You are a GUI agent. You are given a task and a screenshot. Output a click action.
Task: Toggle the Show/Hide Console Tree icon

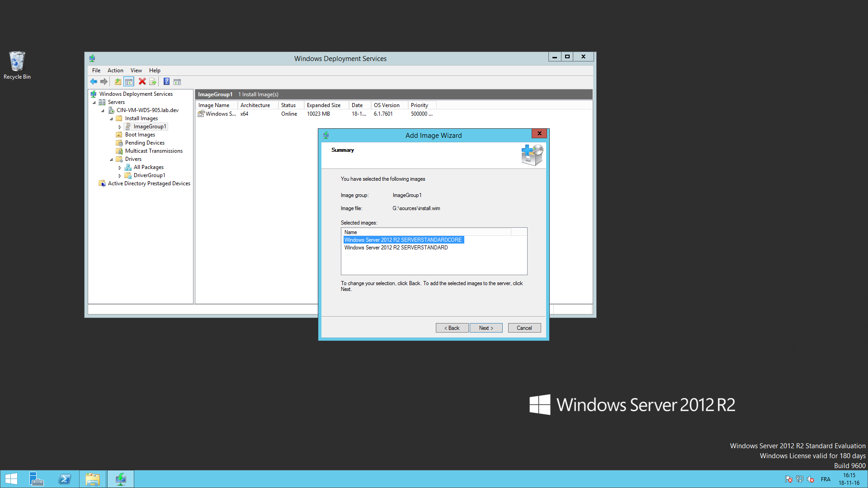coord(129,82)
